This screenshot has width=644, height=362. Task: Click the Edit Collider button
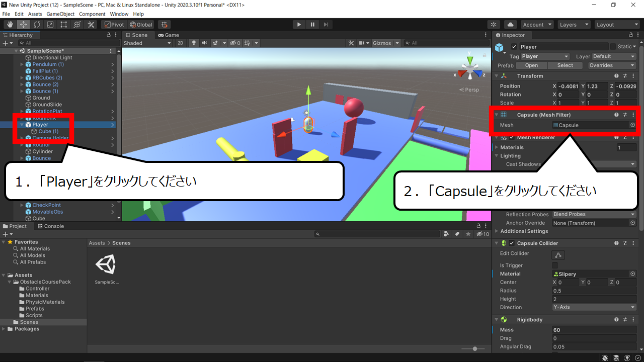coord(558,255)
